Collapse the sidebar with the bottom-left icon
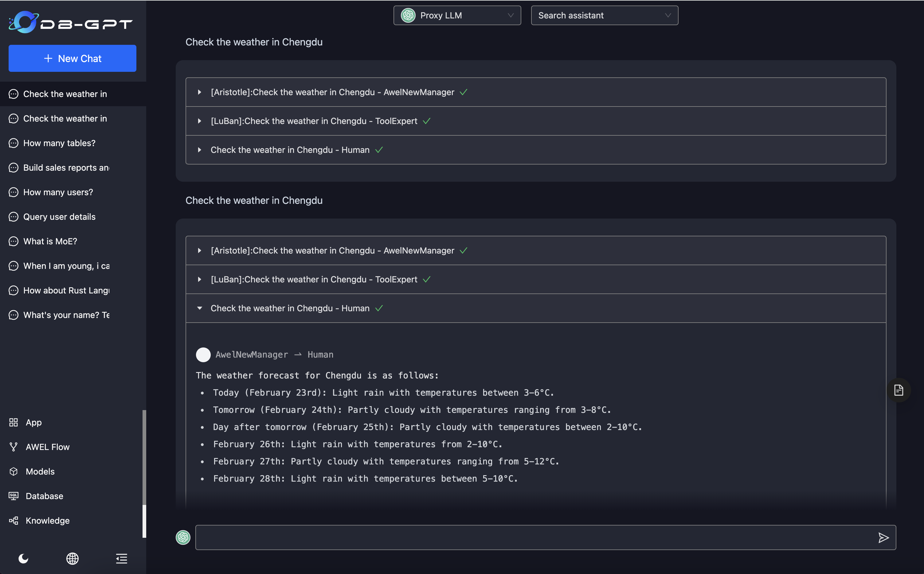 click(122, 558)
